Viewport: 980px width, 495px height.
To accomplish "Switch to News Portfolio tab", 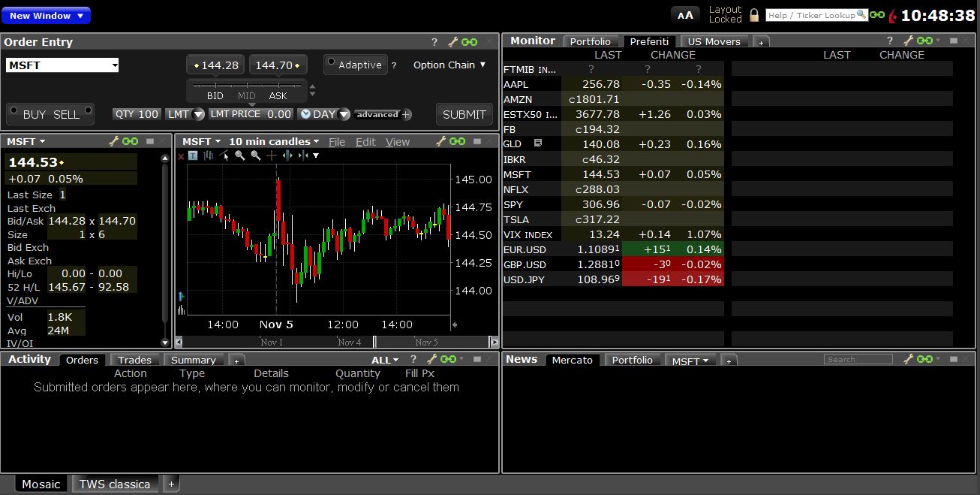I will pos(632,360).
